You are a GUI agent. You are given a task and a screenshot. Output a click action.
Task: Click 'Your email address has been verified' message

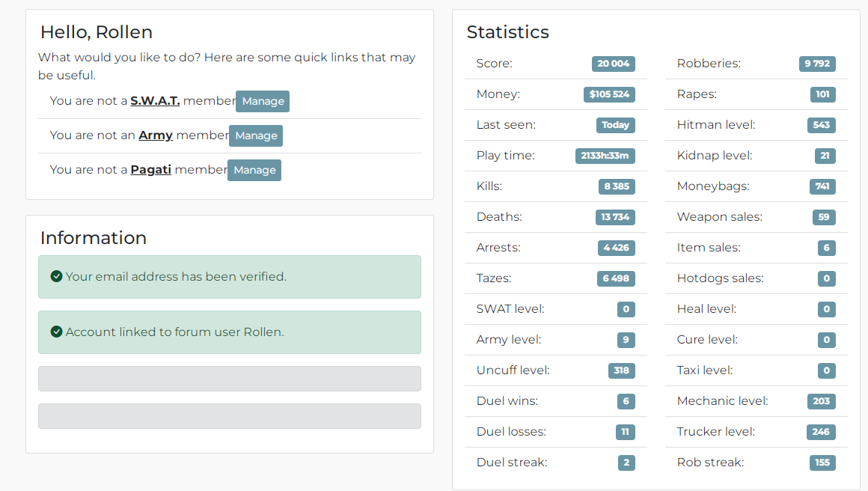229,277
